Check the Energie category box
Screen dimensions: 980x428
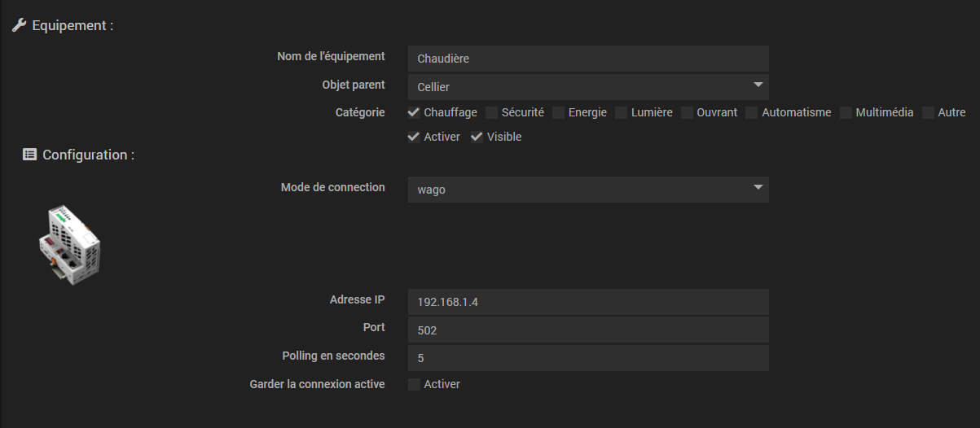[558, 112]
